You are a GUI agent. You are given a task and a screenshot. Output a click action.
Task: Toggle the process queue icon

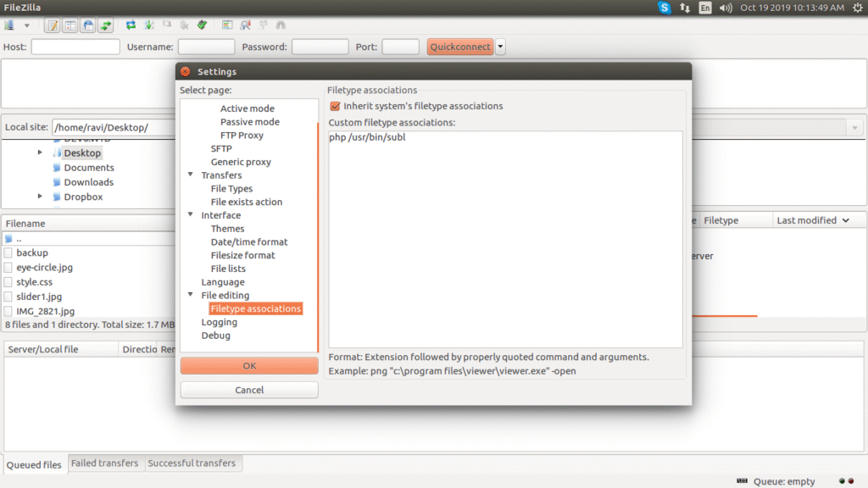pyautogui.click(x=148, y=25)
